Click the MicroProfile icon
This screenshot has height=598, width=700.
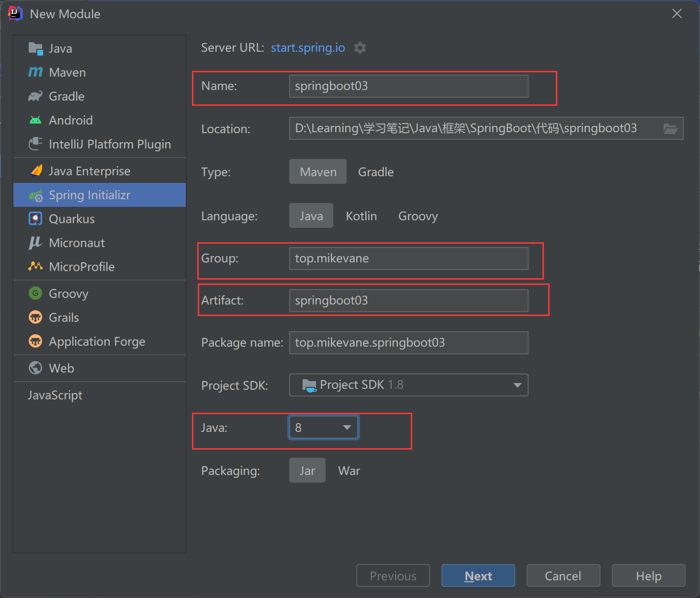click(35, 266)
